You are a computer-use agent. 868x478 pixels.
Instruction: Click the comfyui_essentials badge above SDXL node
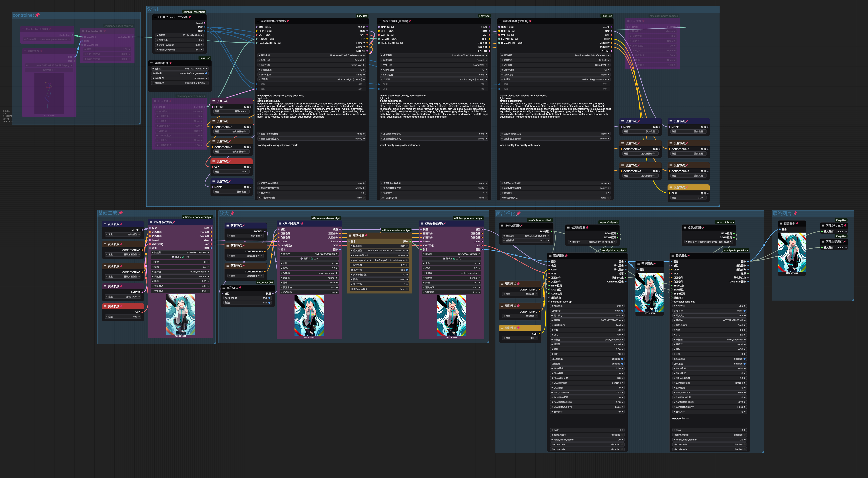click(194, 12)
